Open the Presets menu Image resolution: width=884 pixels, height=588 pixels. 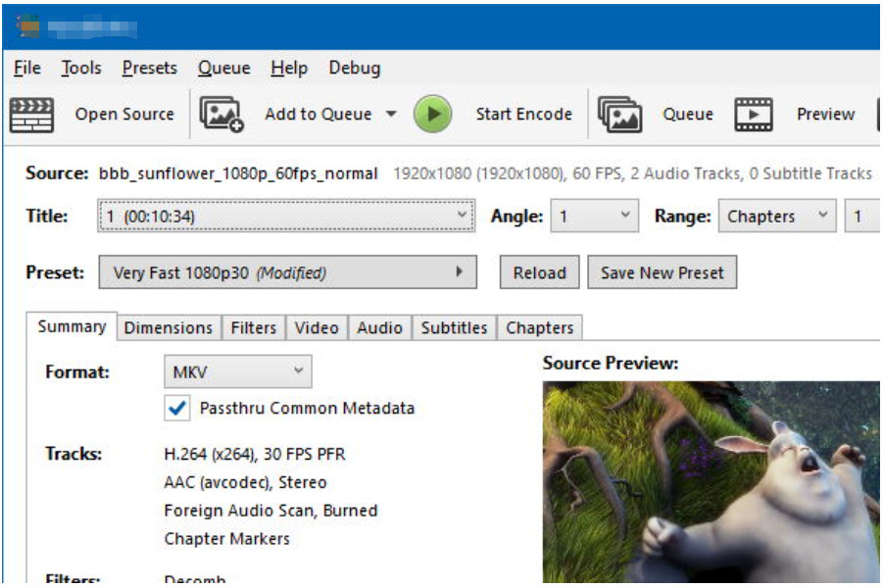[x=149, y=68]
